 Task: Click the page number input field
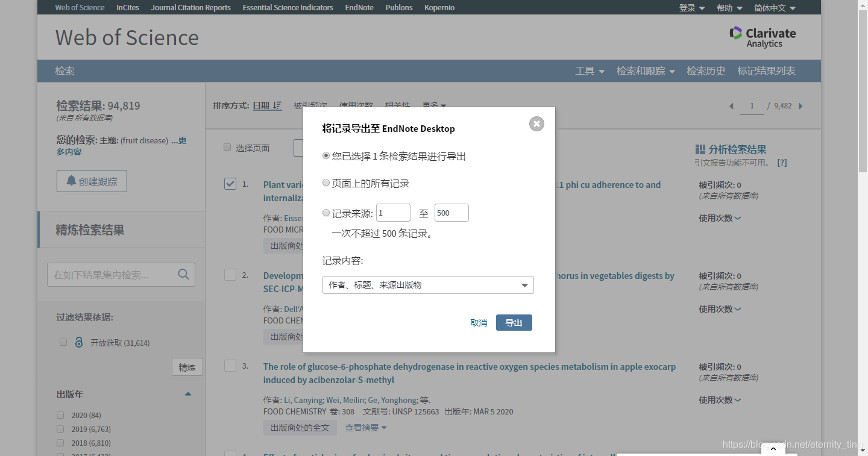752,106
